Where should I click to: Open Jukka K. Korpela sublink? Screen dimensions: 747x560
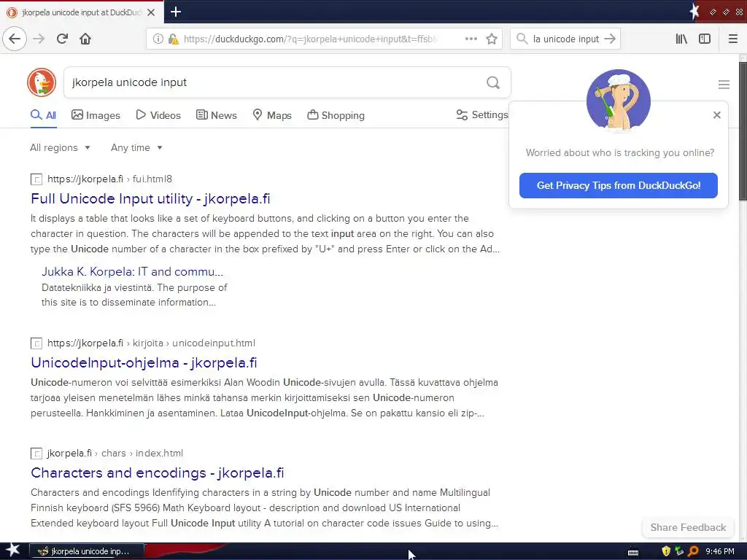click(x=133, y=271)
